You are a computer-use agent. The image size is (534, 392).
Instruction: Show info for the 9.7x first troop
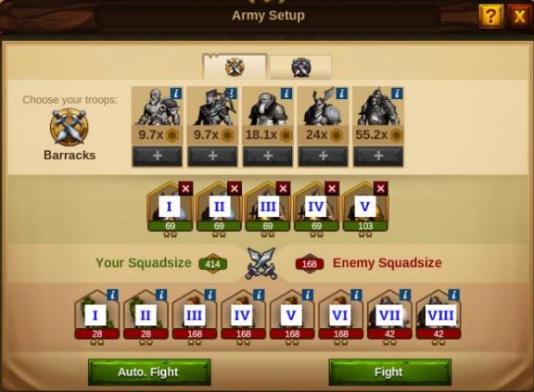coord(176,94)
